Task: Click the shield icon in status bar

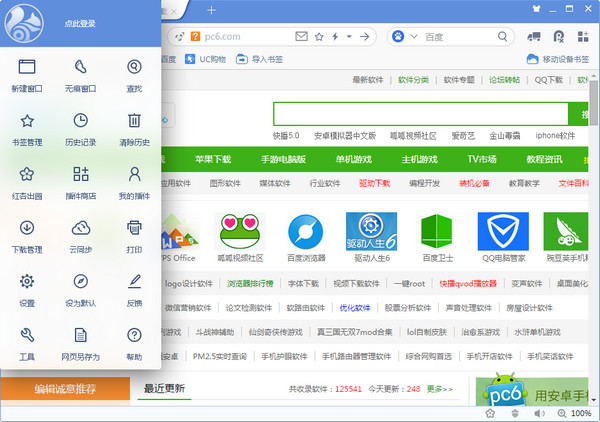Action: click(x=515, y=413)
